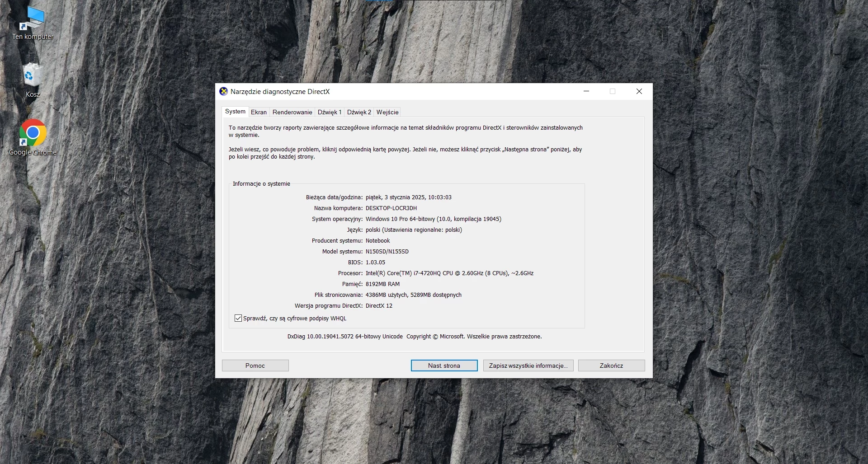Switch to the Ekran tab
The width and height of the screenshot is (868, 464).
[x=259, y=112]
